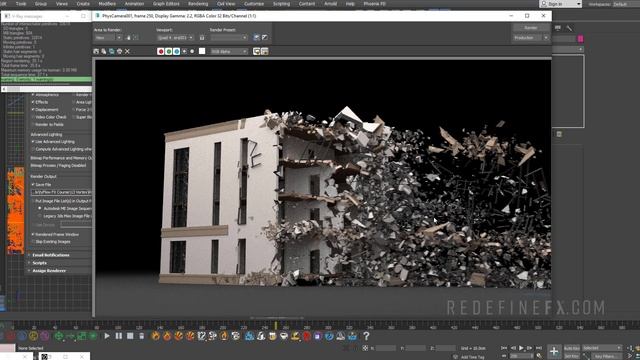Click the white question mark help icon
640x360 pixels.
pyautogui.click(x=366, y=336)
